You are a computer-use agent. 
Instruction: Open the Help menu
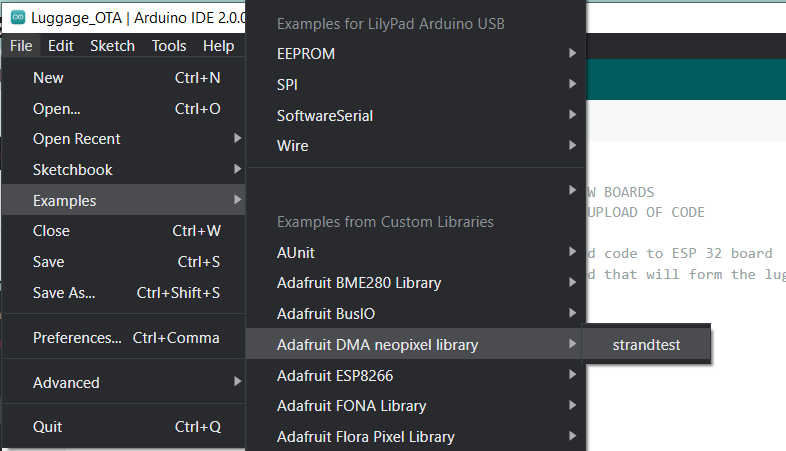[219, 46]
